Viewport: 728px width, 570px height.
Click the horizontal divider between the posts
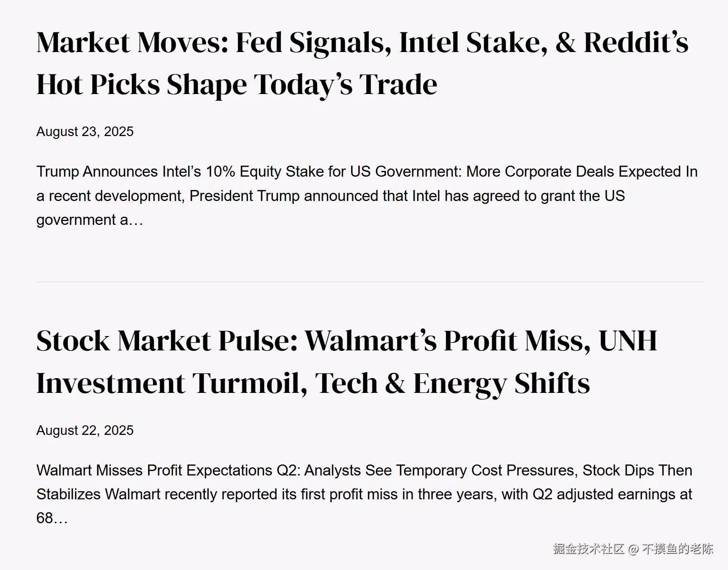pyautogui.click(x=370, y=282)
